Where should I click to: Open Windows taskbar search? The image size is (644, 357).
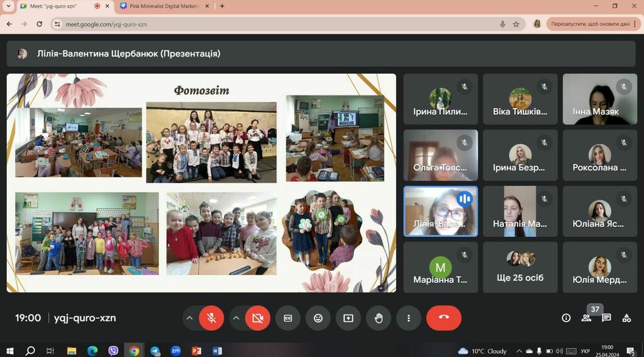30,351
